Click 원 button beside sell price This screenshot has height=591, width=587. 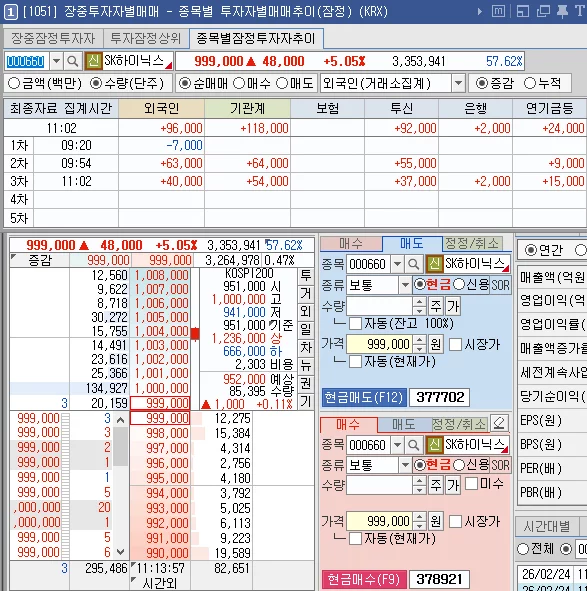coord(436,344)
